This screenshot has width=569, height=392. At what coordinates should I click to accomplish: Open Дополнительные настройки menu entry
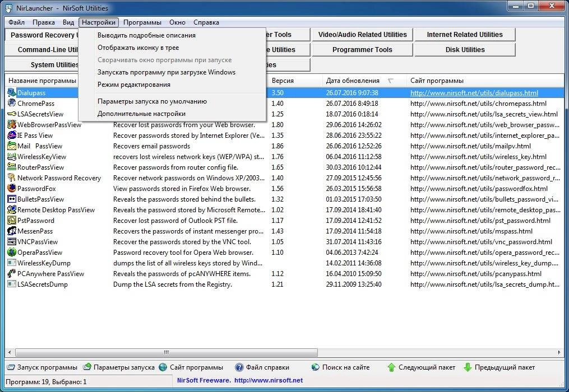tap(172, 114)
